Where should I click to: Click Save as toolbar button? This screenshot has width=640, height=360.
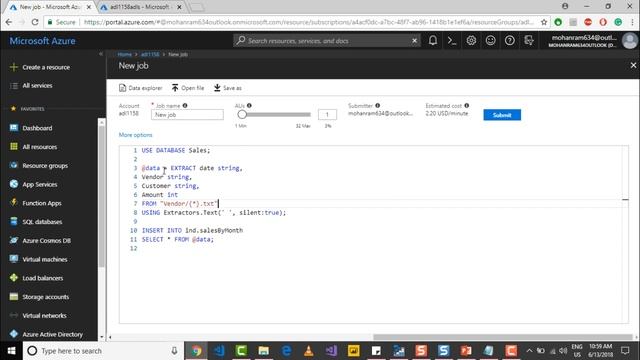(x=228, y=88)
